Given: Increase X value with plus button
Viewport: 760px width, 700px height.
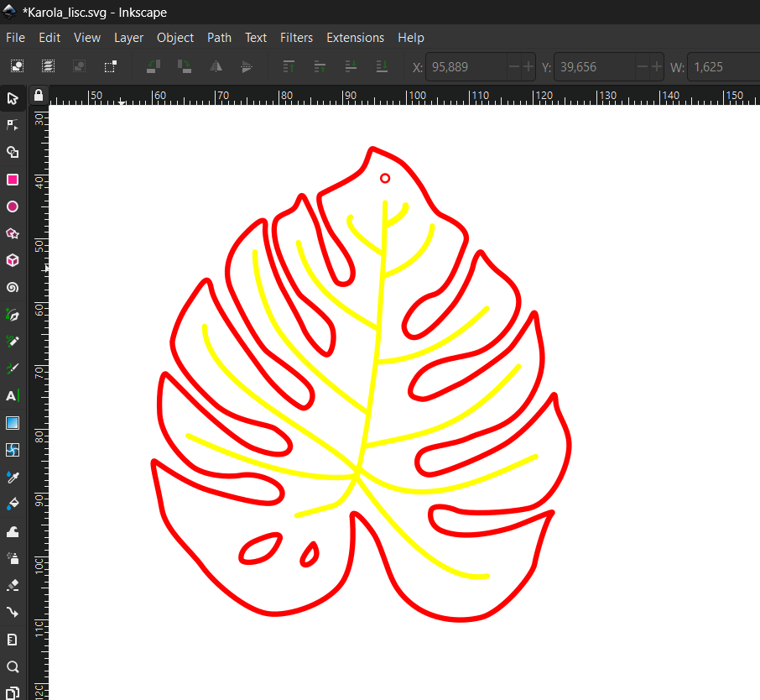Looking at the screenshot, I should click(528, 66).
